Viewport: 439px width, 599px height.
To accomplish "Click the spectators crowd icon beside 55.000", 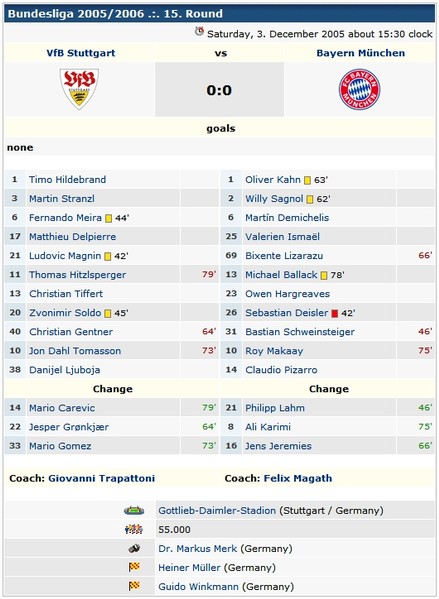I will point(134,529).
